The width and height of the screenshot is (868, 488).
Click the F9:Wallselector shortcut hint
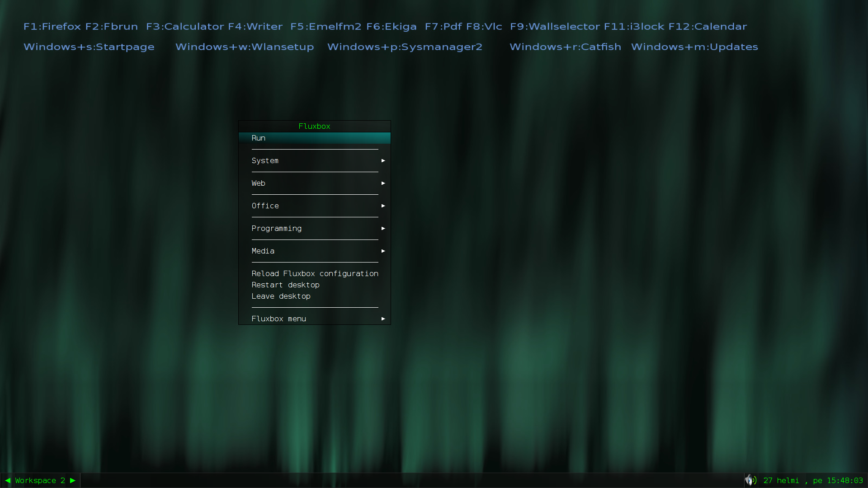tap(555, 27)
